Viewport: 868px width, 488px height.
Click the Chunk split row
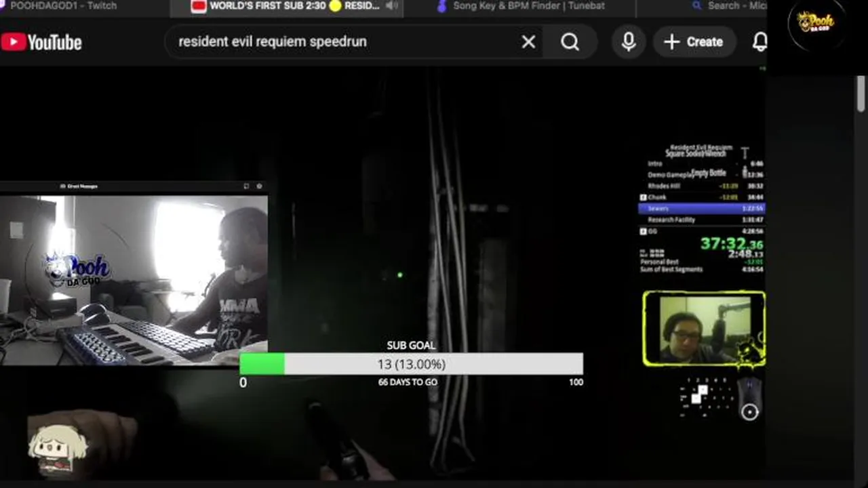[x=702, y=197]
